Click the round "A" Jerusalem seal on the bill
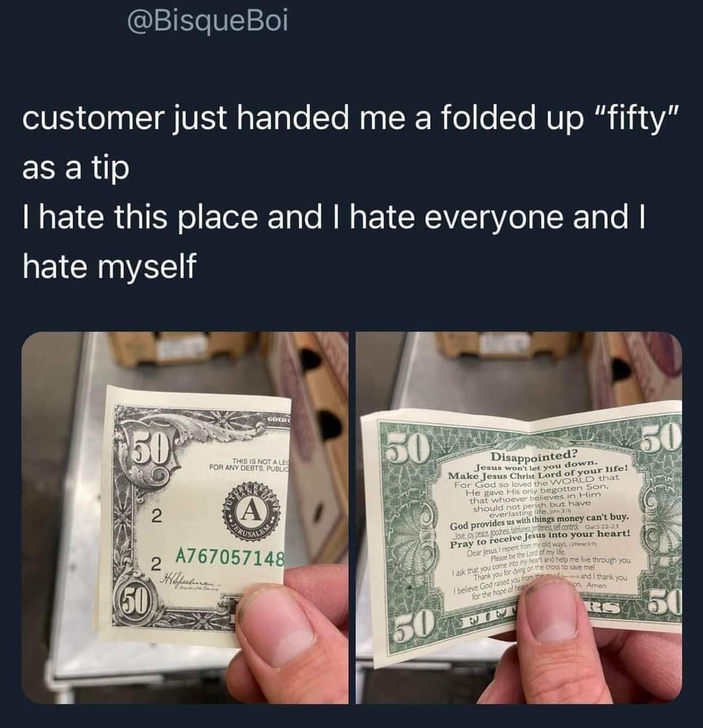Screen dimensions: 703x728 point(250,513)
